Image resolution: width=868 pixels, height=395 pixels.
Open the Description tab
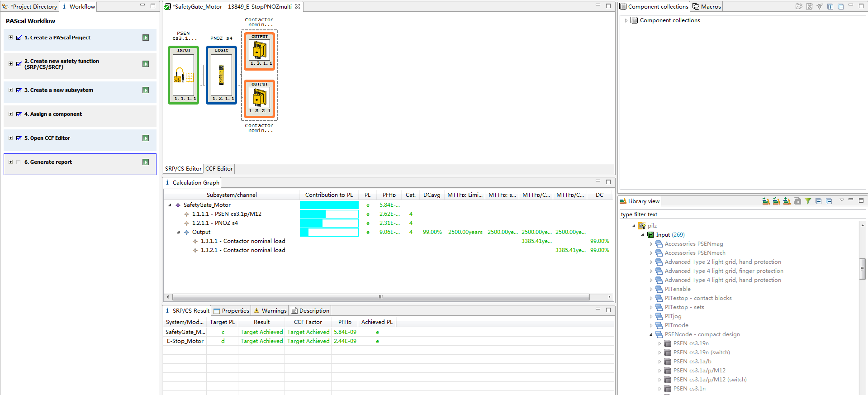(310, 311)
